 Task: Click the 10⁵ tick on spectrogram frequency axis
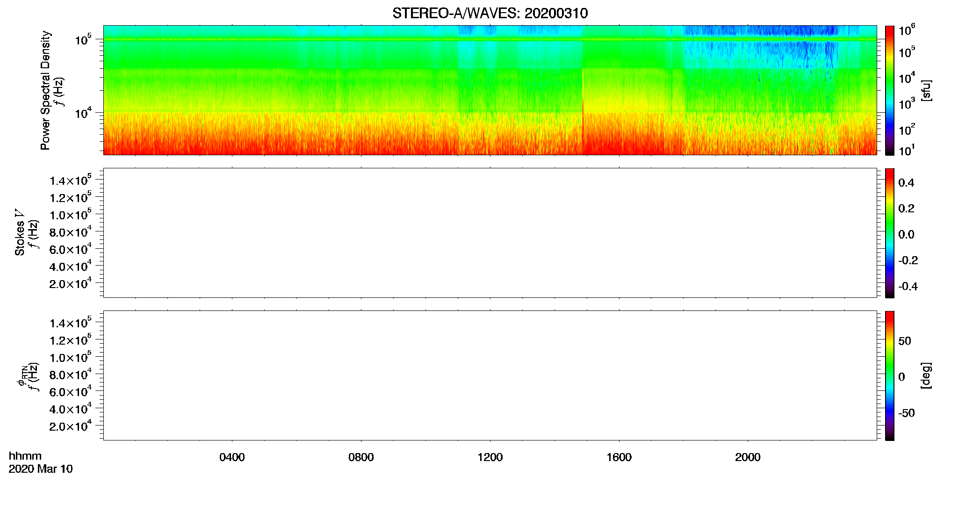pos(83,39)
